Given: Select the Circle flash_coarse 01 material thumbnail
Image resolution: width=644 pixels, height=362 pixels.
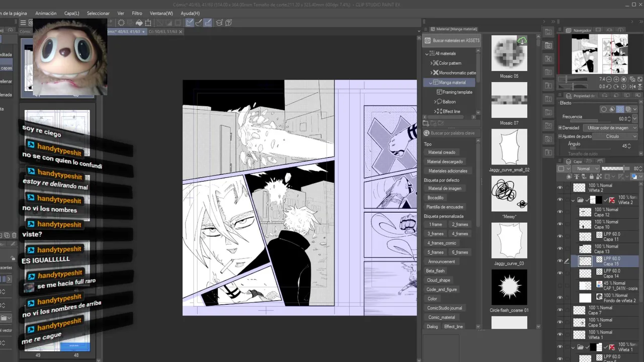Looking at the screenshot, I should 509,287.
